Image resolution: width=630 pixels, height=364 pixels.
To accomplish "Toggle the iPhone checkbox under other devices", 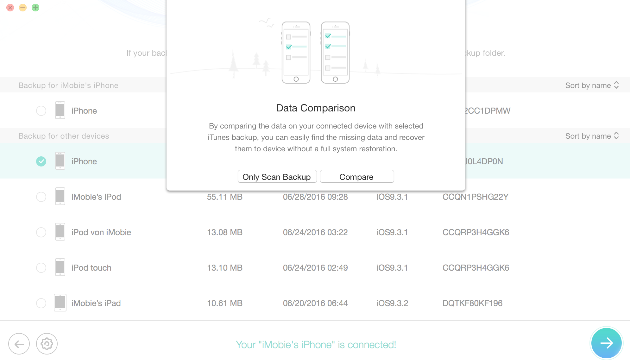I will pyautogui.click(x=41, y=161).
